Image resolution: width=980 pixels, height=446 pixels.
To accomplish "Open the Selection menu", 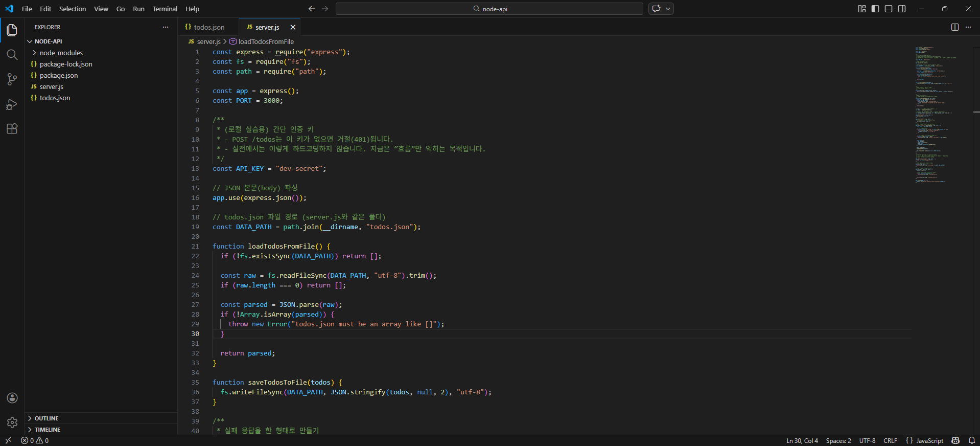I will (73, 9).
